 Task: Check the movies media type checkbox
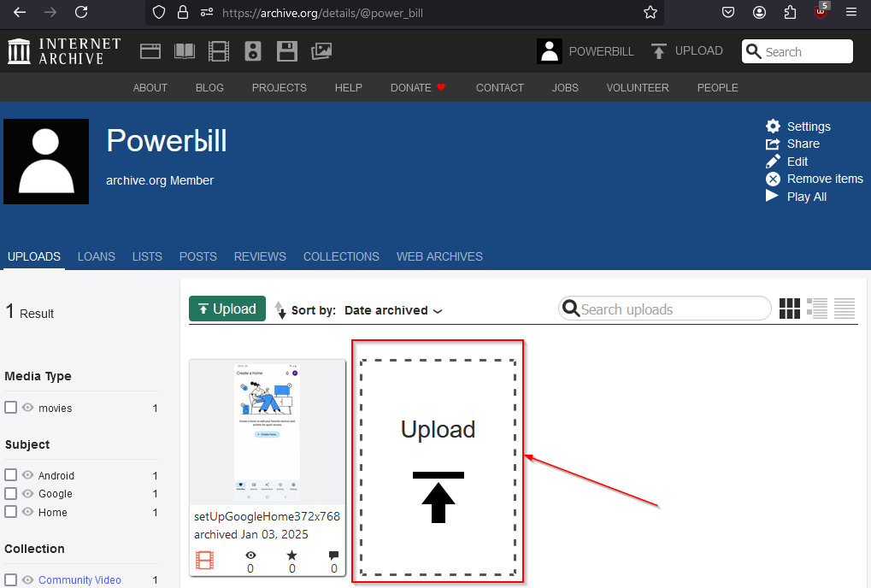pos(11,408)
